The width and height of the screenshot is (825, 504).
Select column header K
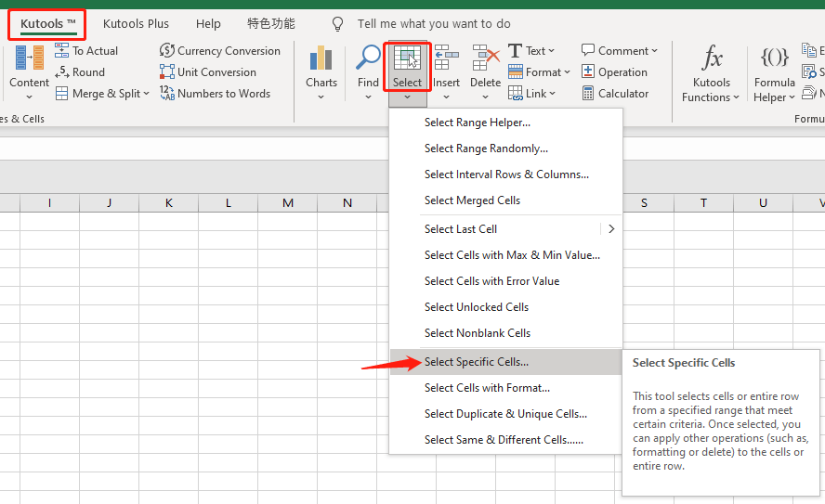point(169,203)
